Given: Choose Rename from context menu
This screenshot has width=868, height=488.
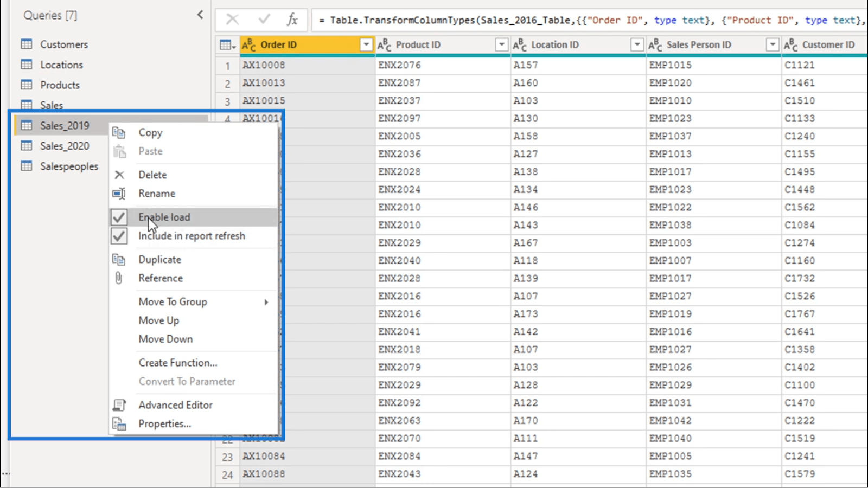Looking at the screenshot, I should (x=157, y=194).
